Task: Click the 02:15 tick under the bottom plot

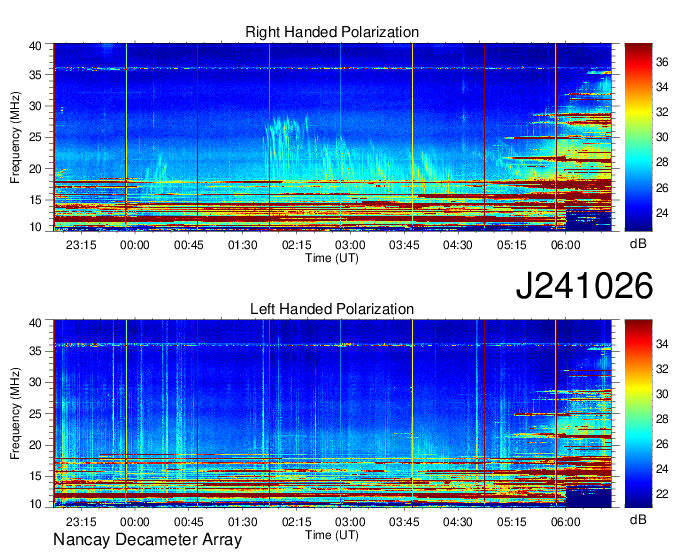Action: pos(297,522)
